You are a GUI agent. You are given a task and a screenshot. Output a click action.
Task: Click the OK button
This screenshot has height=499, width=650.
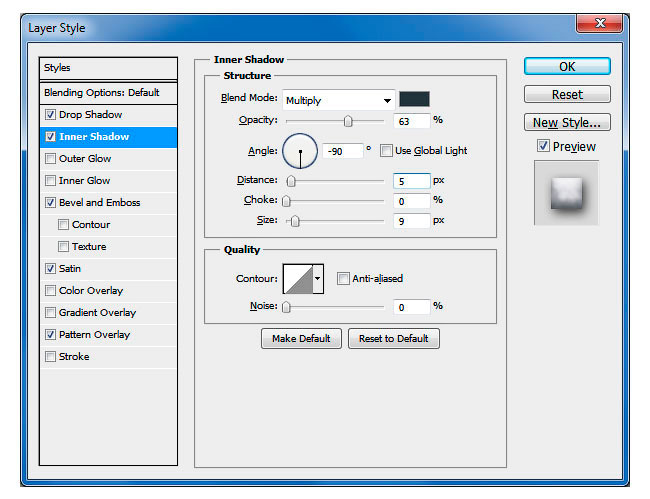(567, 66)
